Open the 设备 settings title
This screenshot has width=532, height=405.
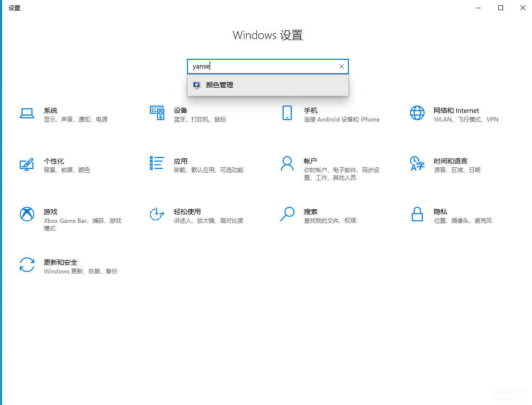pyautogui.click(x=181, y=111)
